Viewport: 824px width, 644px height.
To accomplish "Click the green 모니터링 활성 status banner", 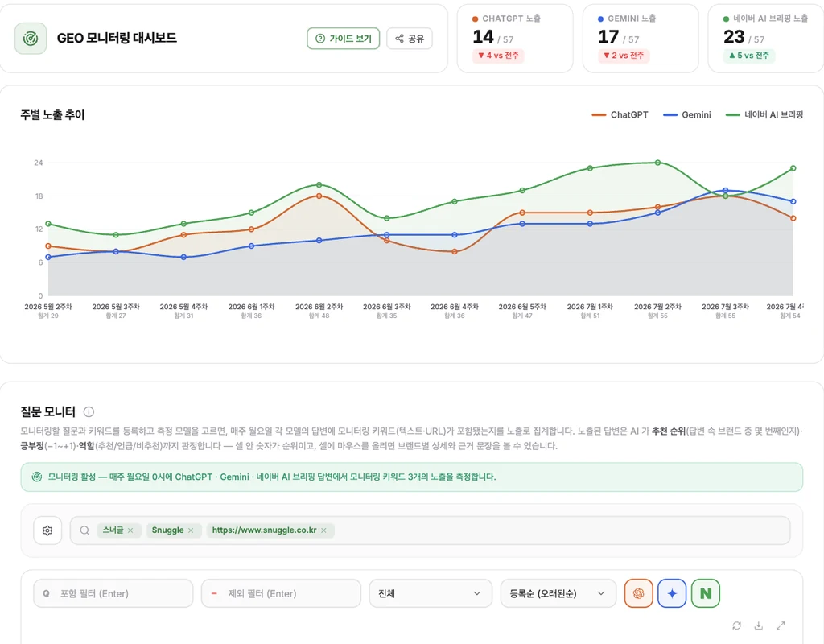I will (411, 477).
